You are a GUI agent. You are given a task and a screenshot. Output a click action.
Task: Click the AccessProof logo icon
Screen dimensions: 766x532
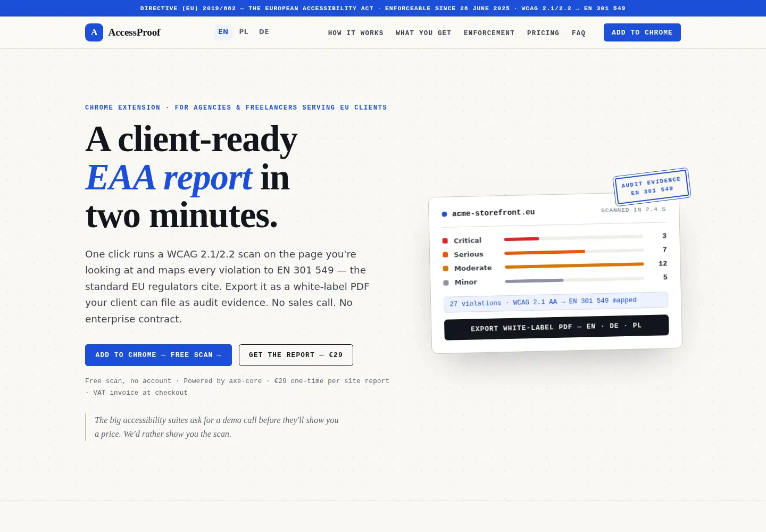coord(94,32)
